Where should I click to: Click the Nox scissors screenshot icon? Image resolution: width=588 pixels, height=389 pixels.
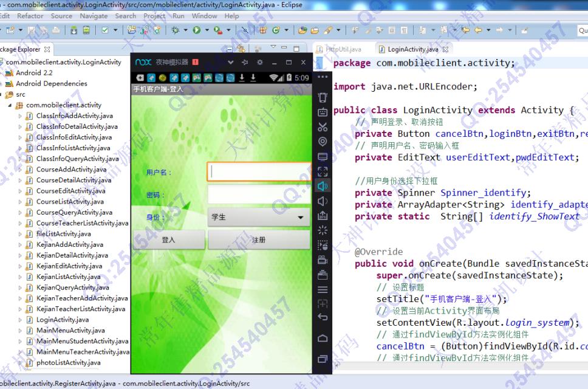323,127
